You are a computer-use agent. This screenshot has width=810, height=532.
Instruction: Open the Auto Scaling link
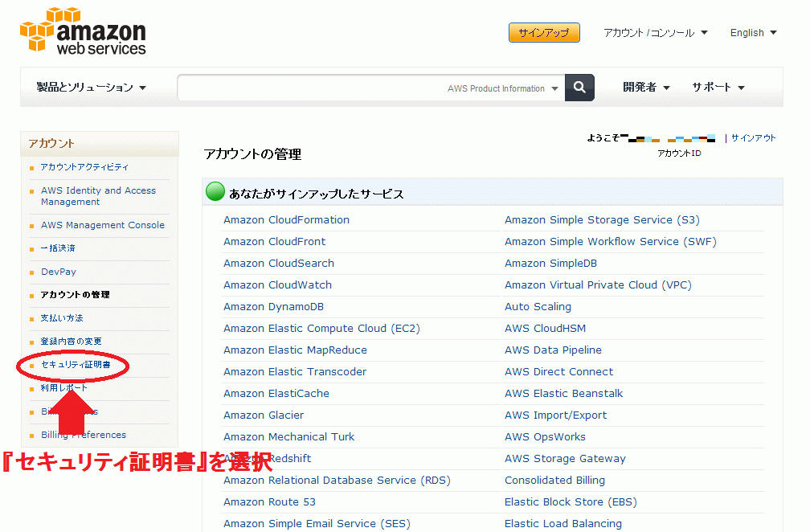(x=538, y=307)
